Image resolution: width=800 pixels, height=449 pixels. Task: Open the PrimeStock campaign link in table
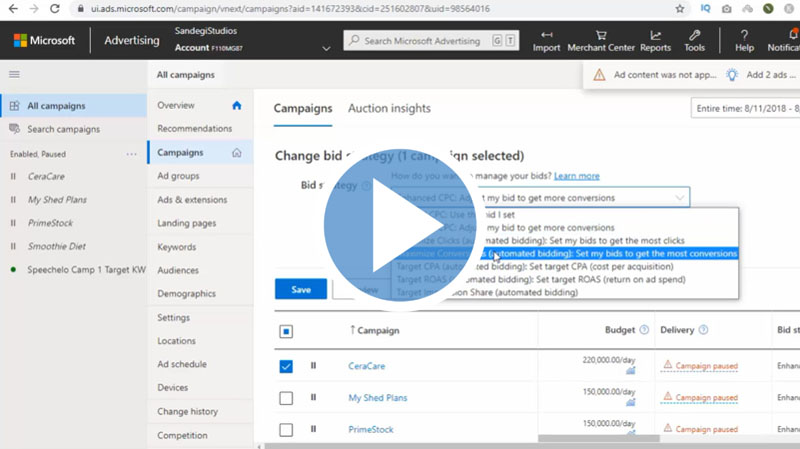click(x=370, y=430)
